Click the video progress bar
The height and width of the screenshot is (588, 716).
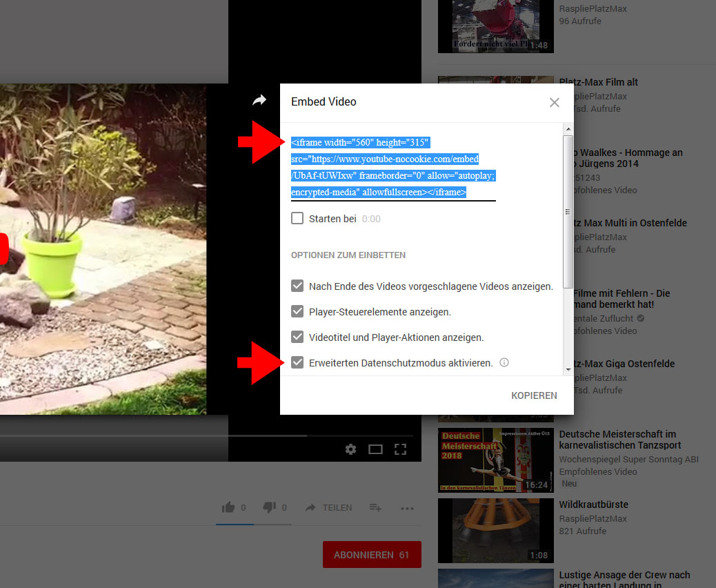206,436
